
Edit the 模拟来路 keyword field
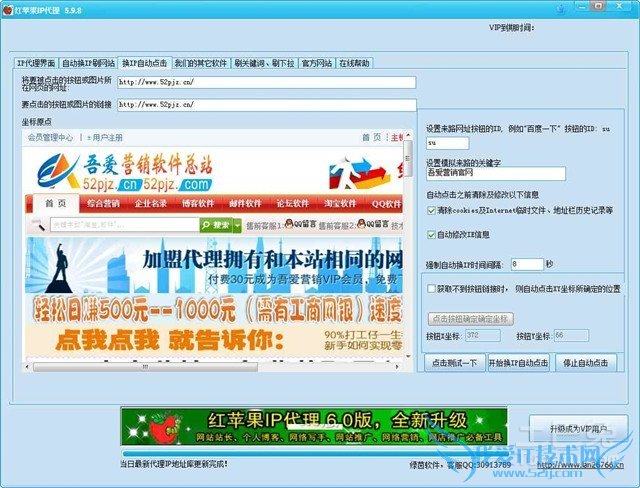496,173
